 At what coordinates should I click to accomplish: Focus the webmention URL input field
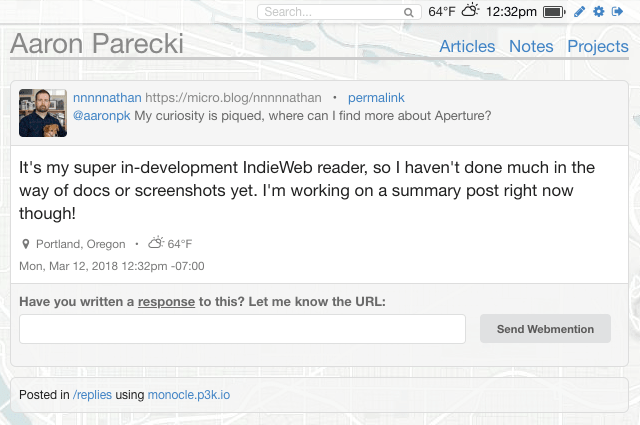click(242, 329)
